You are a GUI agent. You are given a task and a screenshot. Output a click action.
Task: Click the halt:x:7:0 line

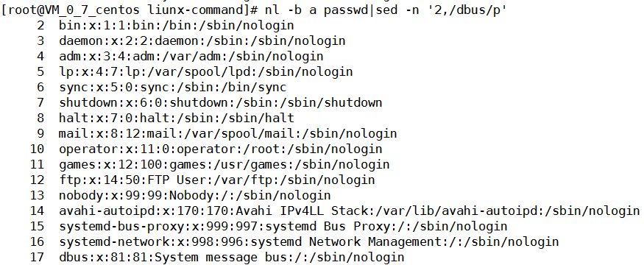(x=177, y=118)
